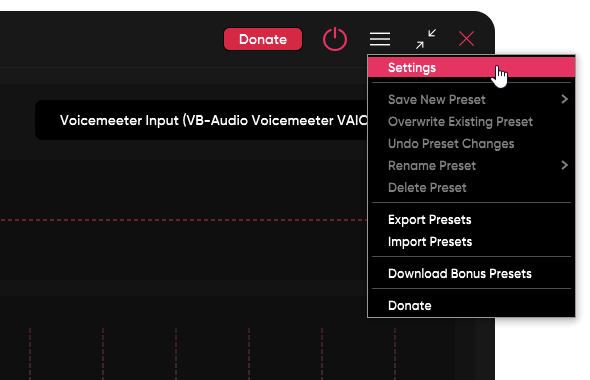This screenshot has height=380, width=590.
Task: Expand the Rename Preset submenu chevron
Action: (564, 165)
